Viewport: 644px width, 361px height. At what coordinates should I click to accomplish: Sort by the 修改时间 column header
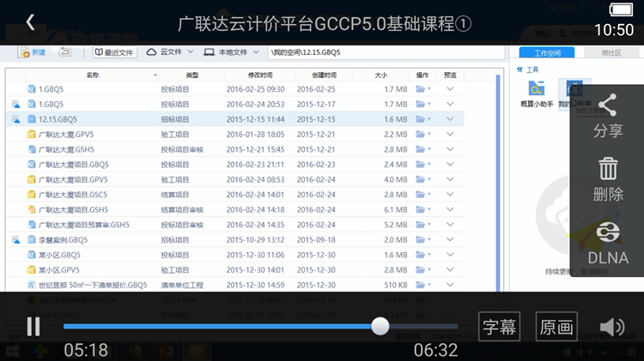point(260,75)
